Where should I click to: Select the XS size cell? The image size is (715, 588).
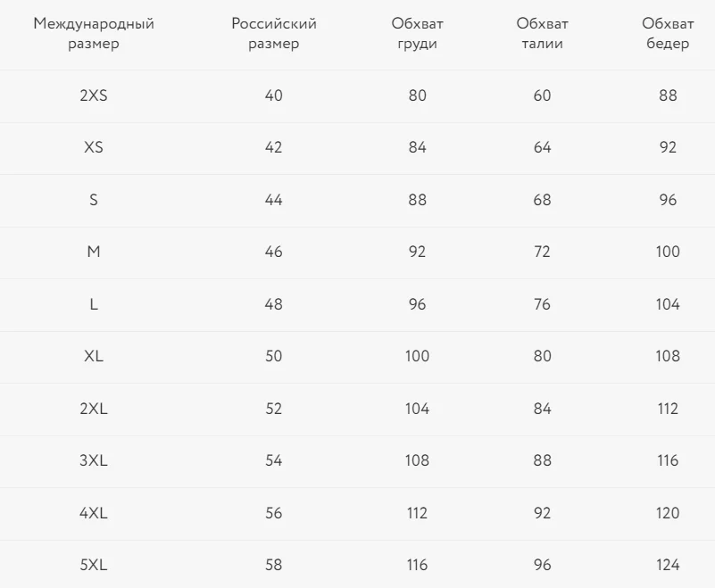point(94,147)
